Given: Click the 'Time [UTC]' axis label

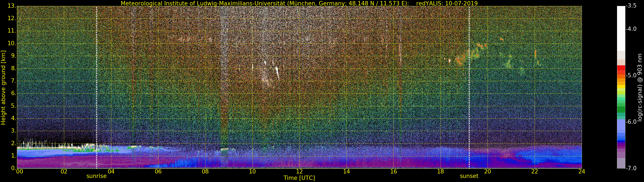Looking at the screenshot, I should point(299,178).
